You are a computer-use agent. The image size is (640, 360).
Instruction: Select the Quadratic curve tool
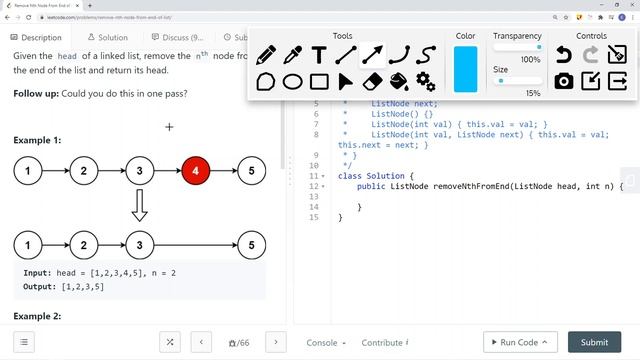coord(399,55)
